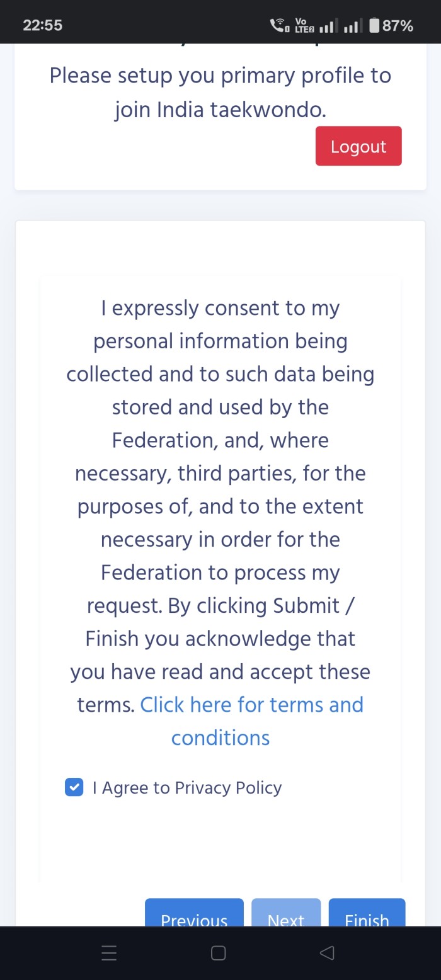Tap the battery icon in status bar
Screen dimensions: 441x980
(374, 25)
